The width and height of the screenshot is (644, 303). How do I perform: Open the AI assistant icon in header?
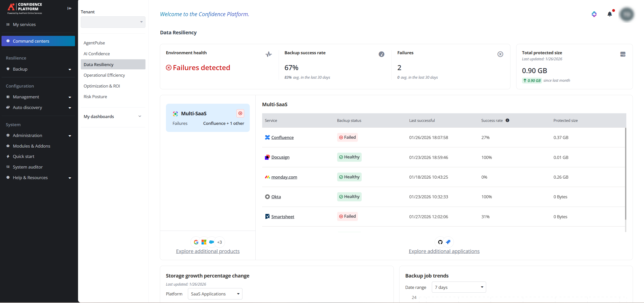[594, 14]
